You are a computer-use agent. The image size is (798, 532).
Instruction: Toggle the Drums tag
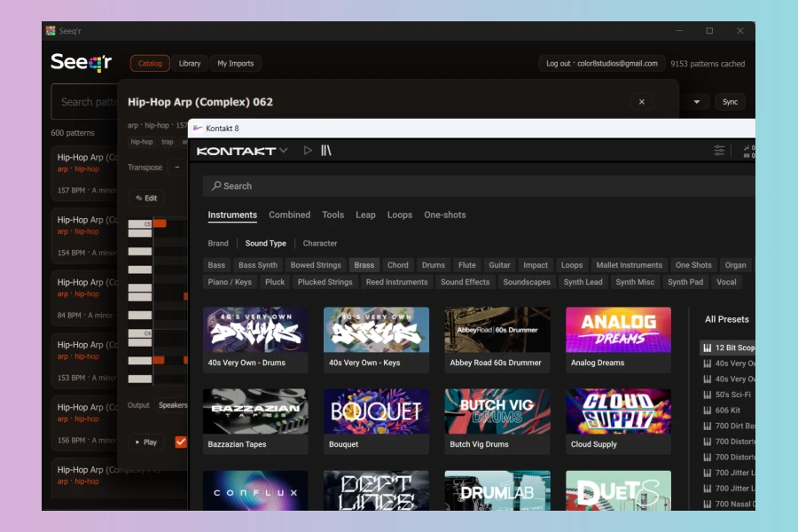433,265
